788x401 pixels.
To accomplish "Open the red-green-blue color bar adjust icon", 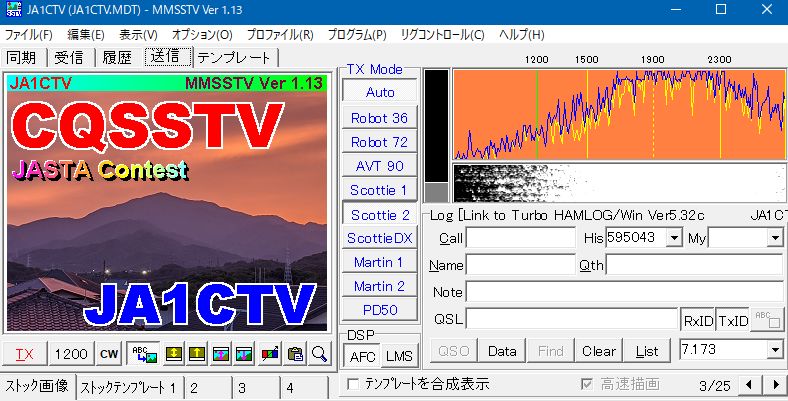I will 270,354.
